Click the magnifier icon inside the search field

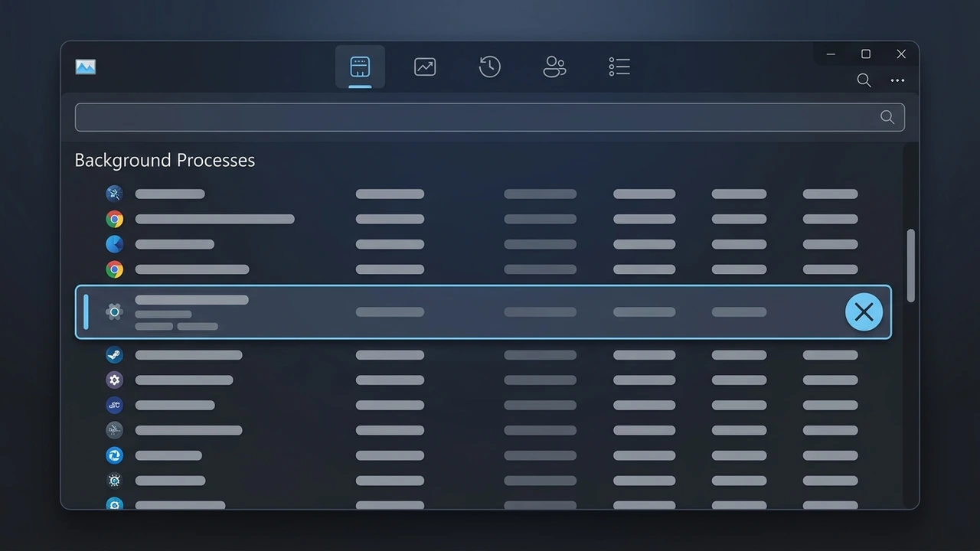(887, 117)
